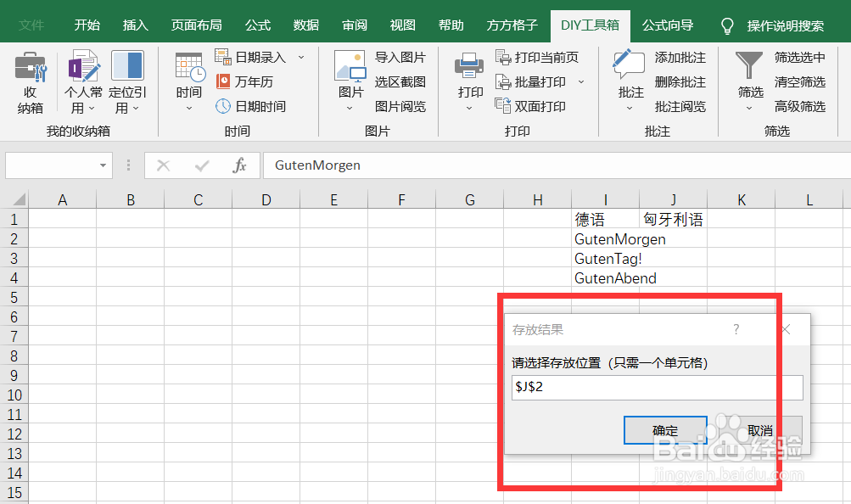Click 添加批注 button

(x=680, y=57)
